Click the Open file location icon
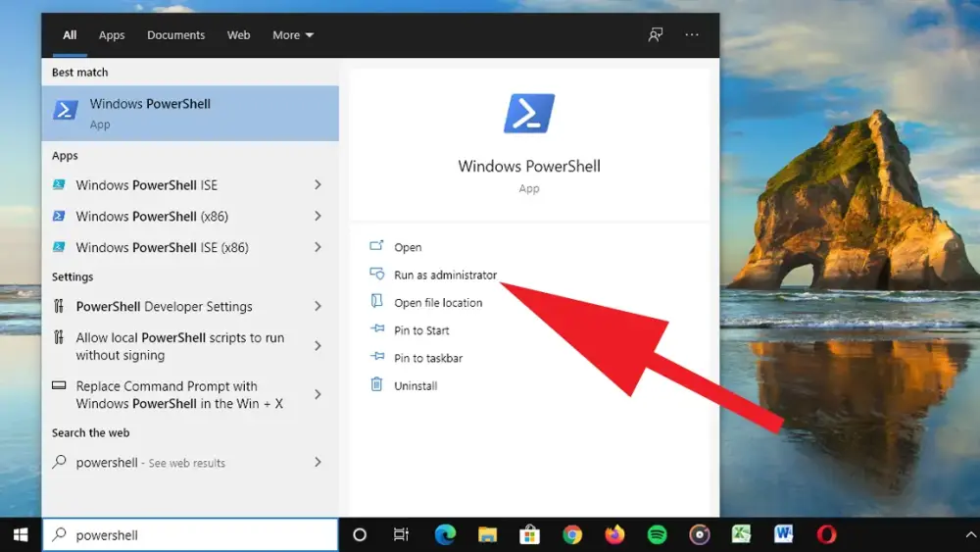The width and height of the screenshot is (980, 552). tap(376, 302)
